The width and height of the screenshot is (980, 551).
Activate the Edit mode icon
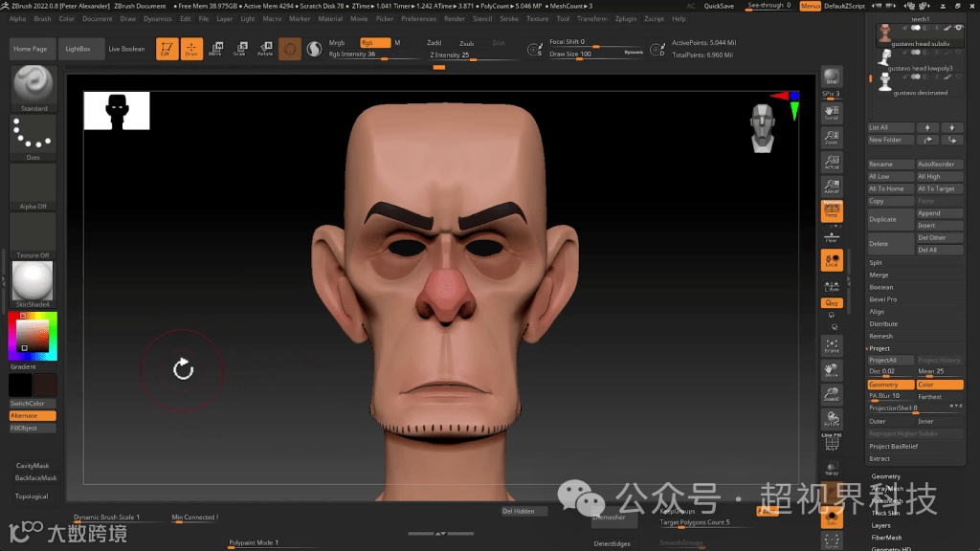coord(167,49)
